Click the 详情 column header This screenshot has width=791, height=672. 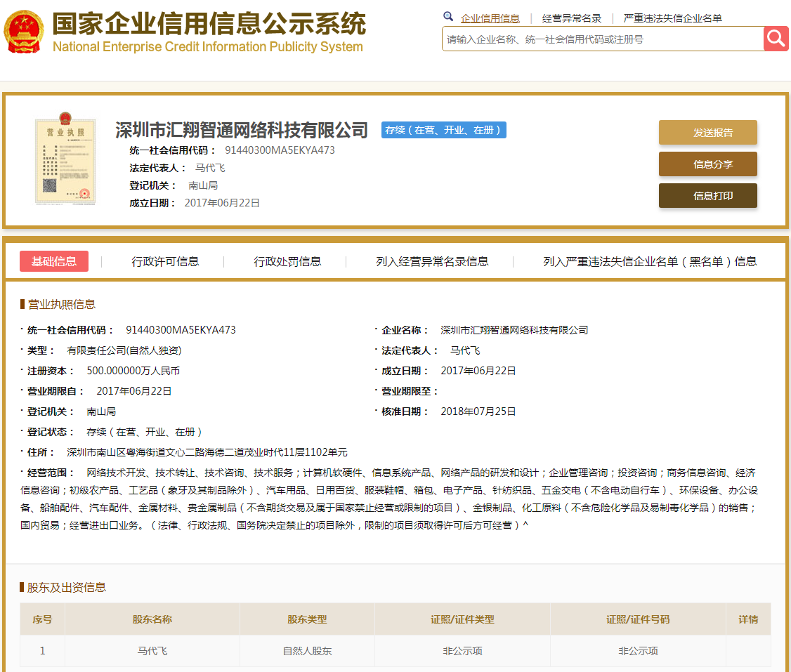tap(748, 619)
